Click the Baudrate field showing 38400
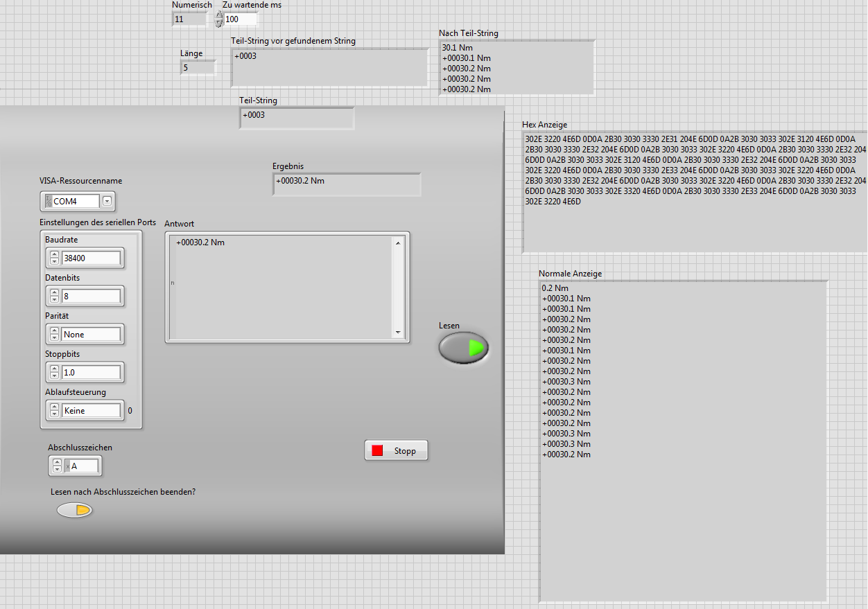 91,258
